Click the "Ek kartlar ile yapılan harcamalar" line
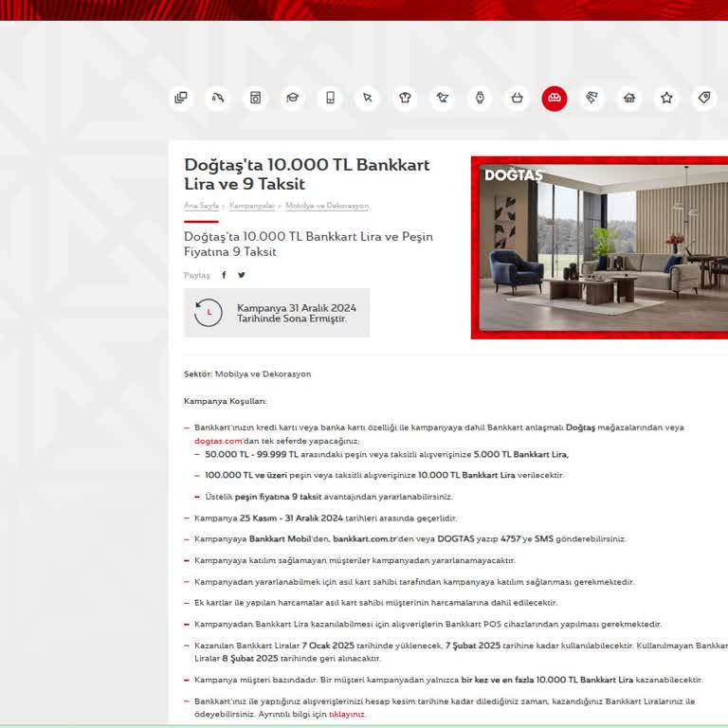This screenshot has width=728, height=728. 376,603
